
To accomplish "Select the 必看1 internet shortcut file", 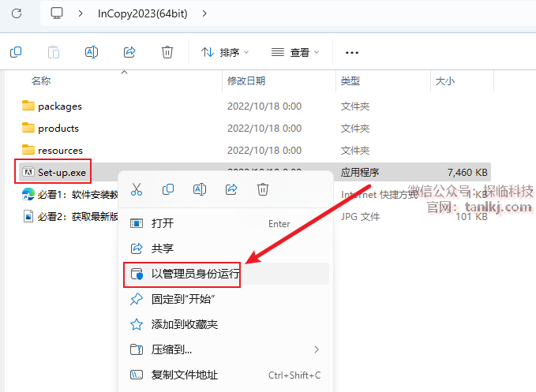I will (77, 195).
